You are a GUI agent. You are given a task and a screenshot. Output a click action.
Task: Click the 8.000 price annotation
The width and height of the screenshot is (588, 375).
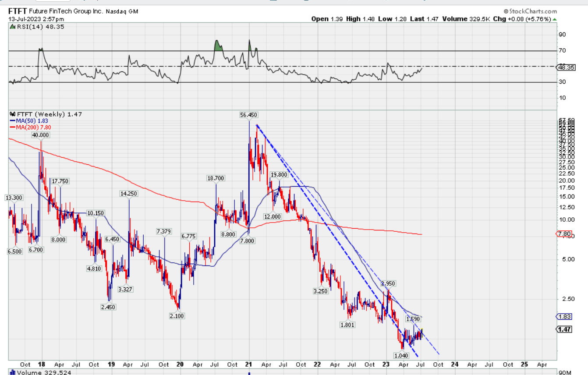click(58, 240)
